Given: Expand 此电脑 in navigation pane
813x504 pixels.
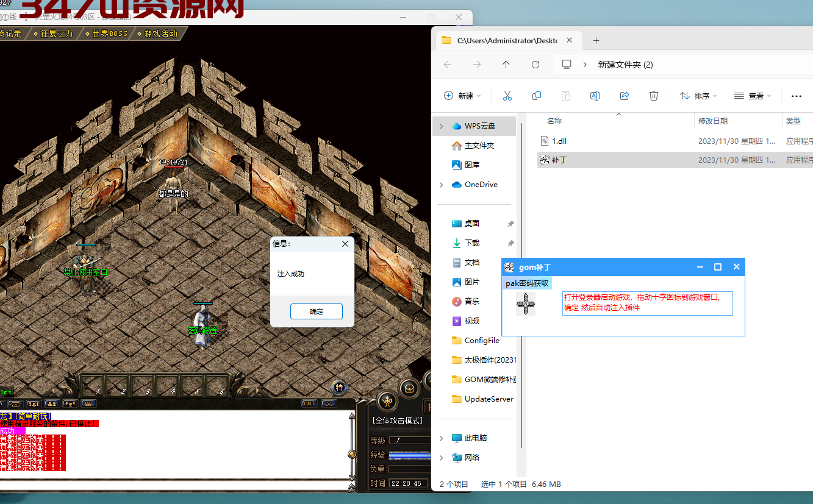Looking at the screenshot, I should pos(441,438).
